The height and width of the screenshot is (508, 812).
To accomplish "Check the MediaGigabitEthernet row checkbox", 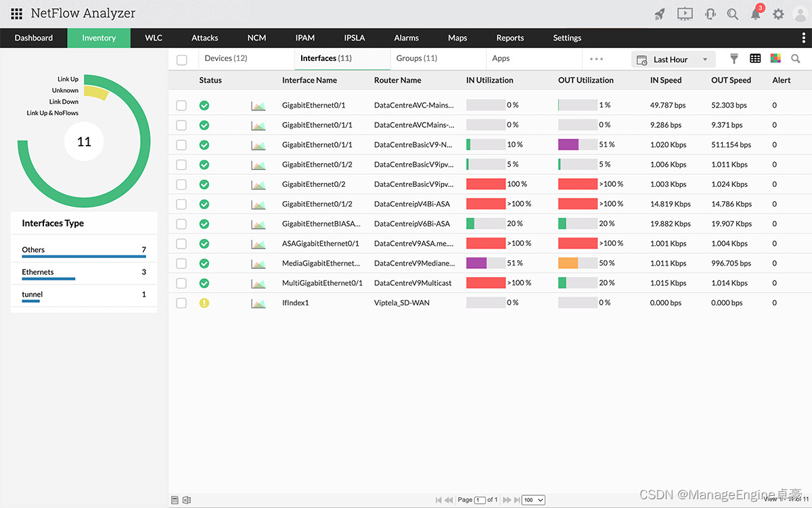I will pos(181,263).
